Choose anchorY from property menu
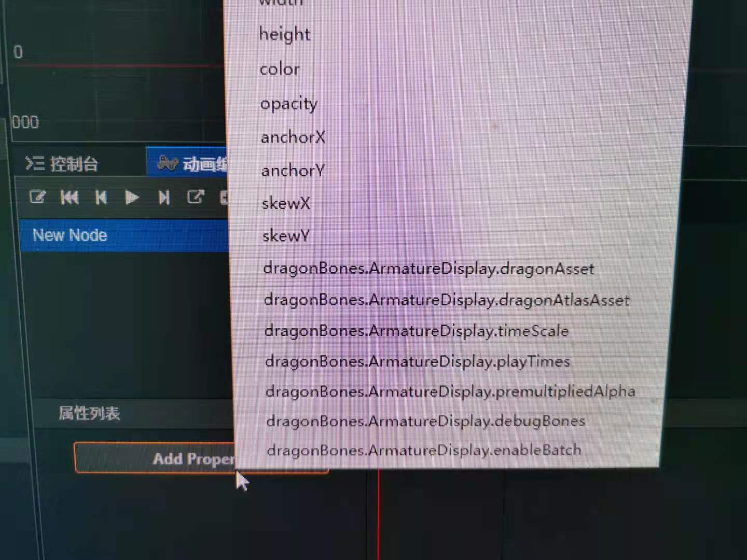 [293, 170]
